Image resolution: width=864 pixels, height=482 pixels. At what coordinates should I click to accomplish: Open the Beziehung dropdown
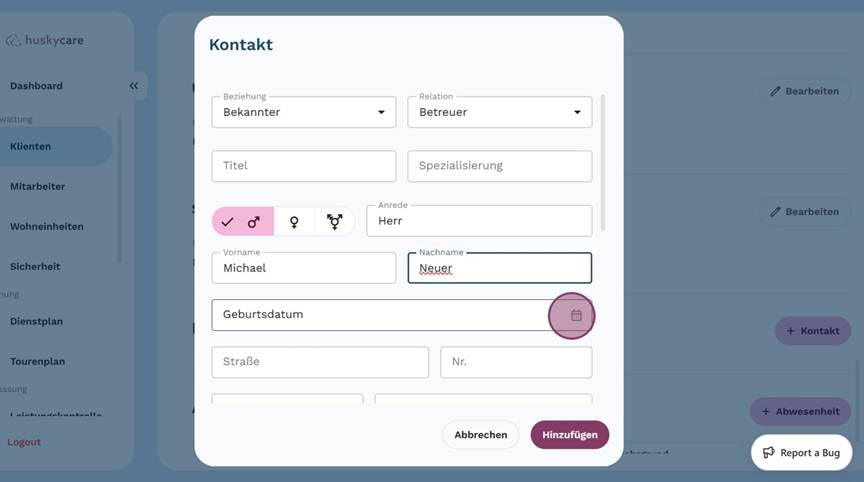coord(303,112)
